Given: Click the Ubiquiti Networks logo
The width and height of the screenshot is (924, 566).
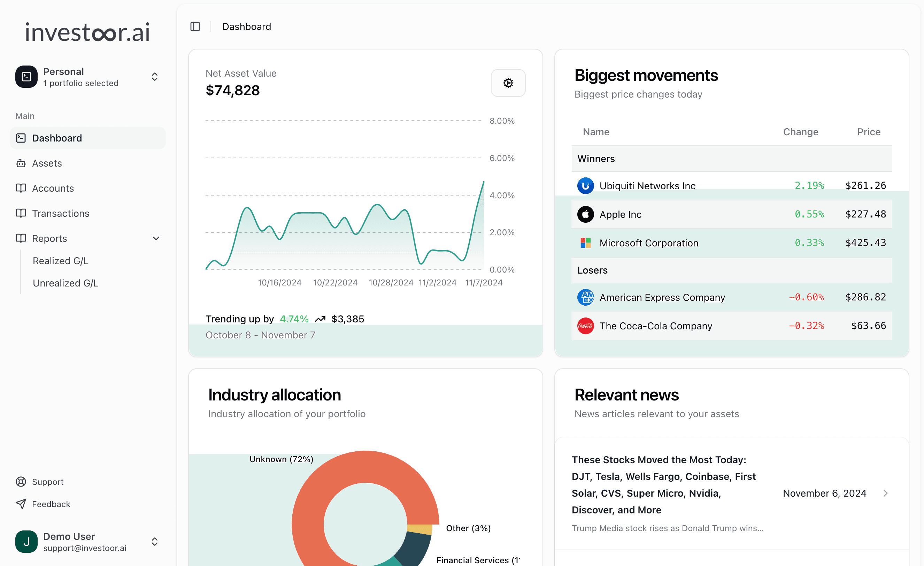Looking at the screenshot, I should [x=585, y=186].
